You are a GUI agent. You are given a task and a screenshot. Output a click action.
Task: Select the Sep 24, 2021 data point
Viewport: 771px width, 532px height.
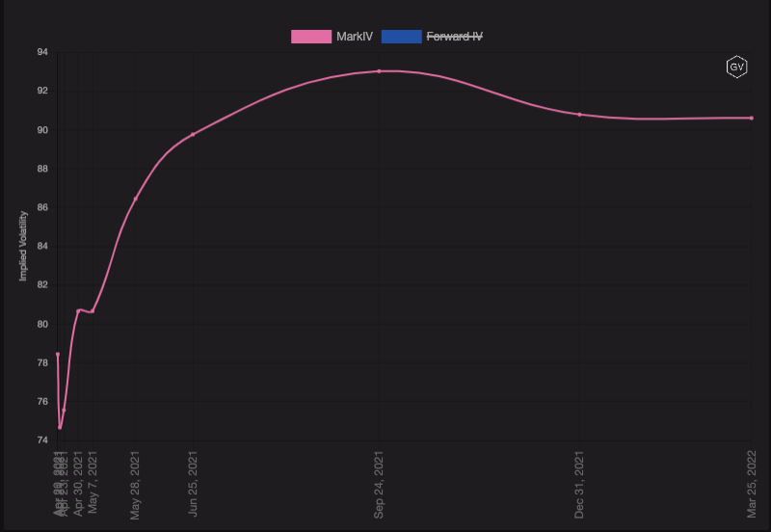coord(380,71)
